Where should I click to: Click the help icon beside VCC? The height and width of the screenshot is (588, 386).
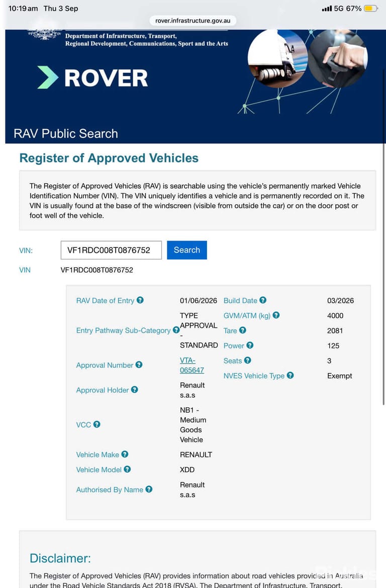pyautogui.click(x=96, y=424)
